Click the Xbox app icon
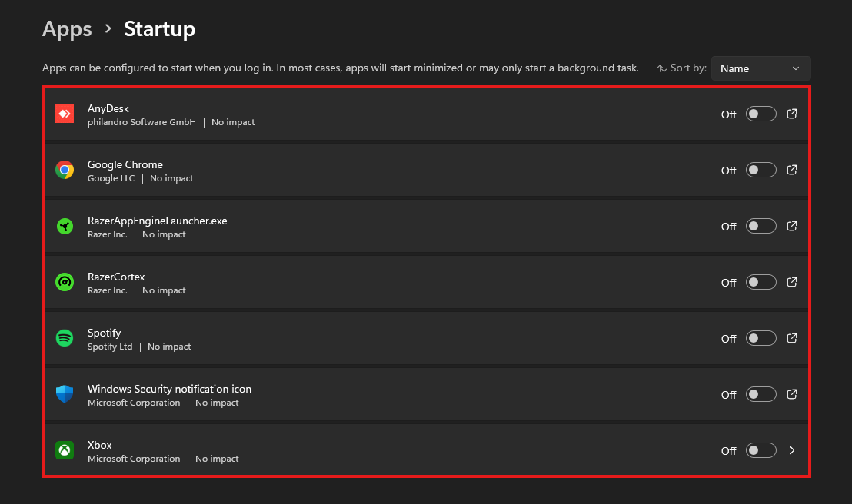852x504 pixels. pos(65,450)
